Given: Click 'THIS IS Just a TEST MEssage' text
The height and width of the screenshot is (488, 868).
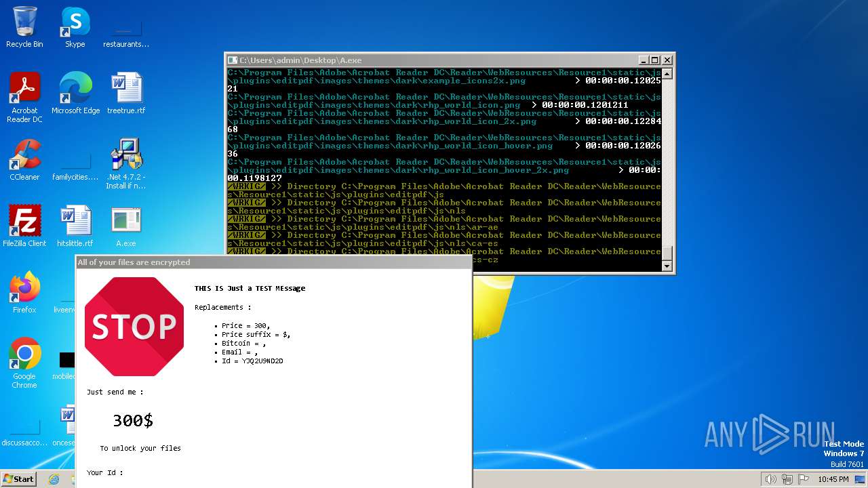Looking at the screenshot, I should [250, 288].
